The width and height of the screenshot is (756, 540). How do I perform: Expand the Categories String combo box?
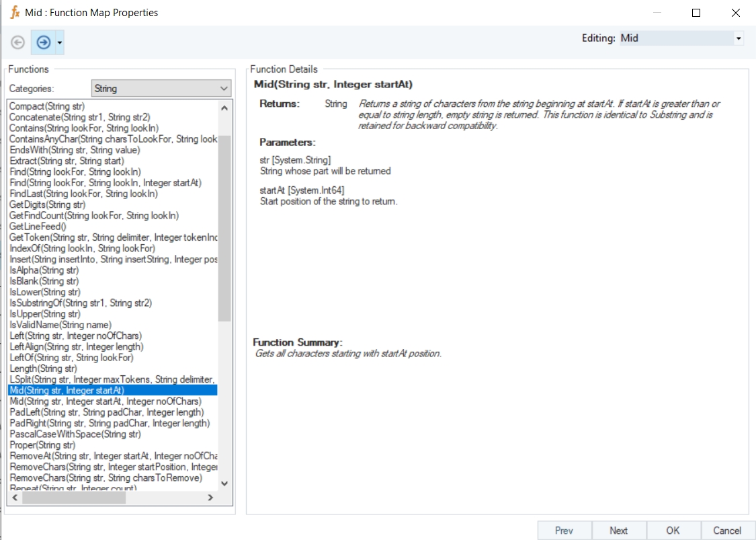pyautogui.click(x=224, y=88)
